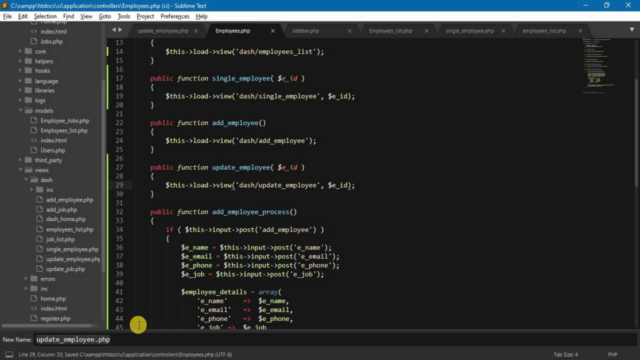Screen dimensions: 640x360
Task: Close the lowercase employees_list.php tab
Action: coord(580,31)
